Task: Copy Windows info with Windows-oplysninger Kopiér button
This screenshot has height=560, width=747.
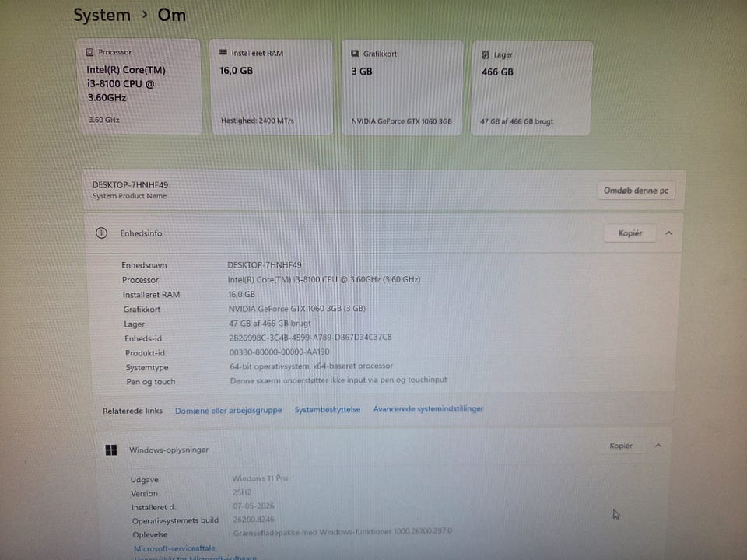Action: pyautogui.click(x=621, y=446)
